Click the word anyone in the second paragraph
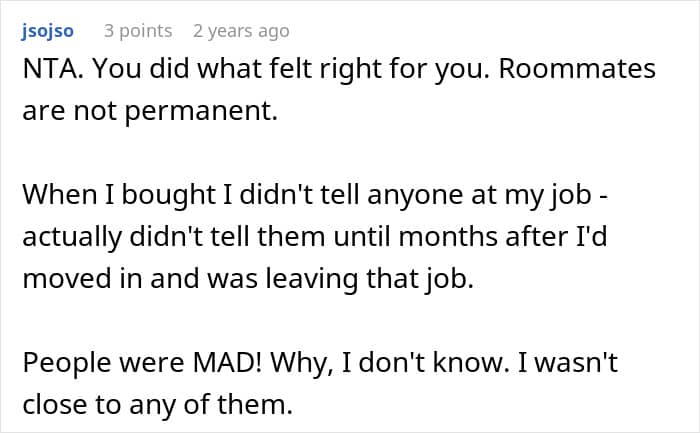The image size is (700, 433). tap(415, 196)
